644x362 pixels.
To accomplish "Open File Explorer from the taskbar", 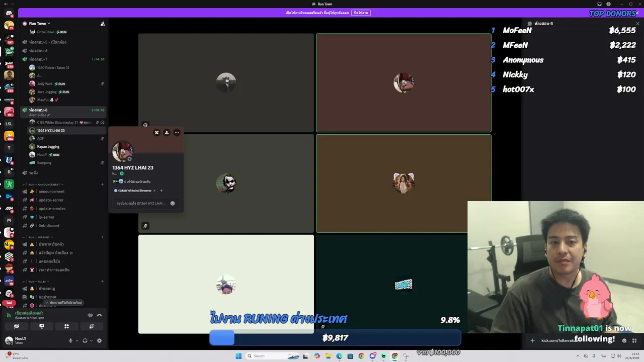I will [x=328, y=356].
